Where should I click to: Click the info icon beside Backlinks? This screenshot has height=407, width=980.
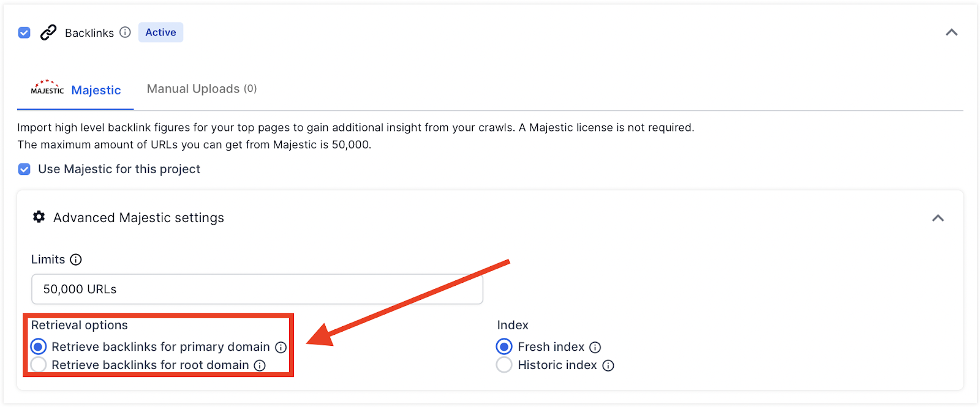[125, 32]
